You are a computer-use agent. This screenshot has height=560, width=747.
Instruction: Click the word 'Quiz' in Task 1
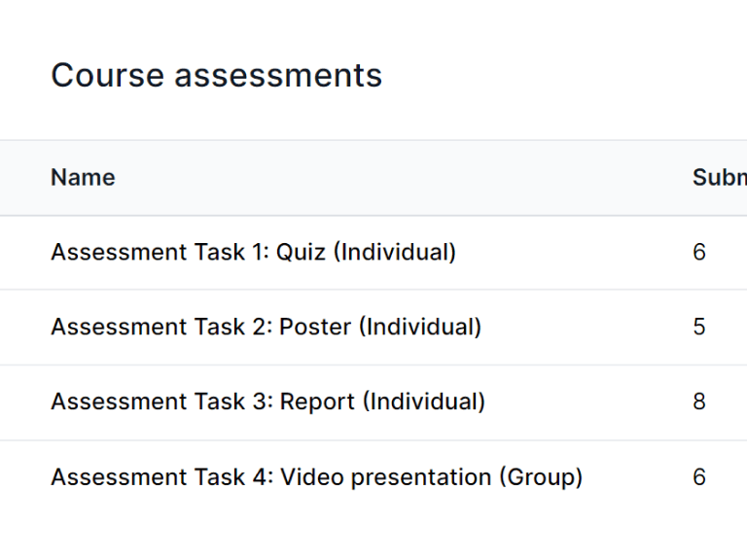[x=301, y=253]
